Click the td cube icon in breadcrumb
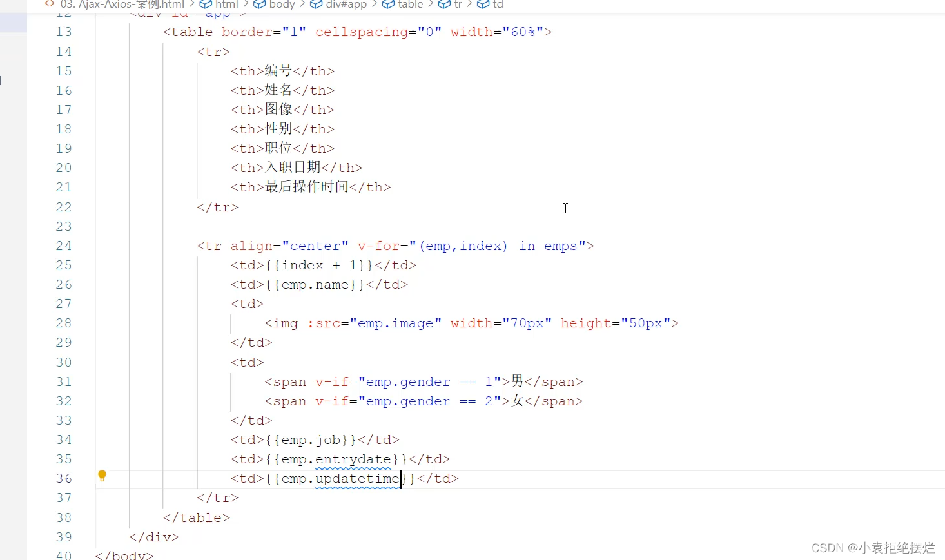Viewport: 945px width, 560px height. (483, 5)
